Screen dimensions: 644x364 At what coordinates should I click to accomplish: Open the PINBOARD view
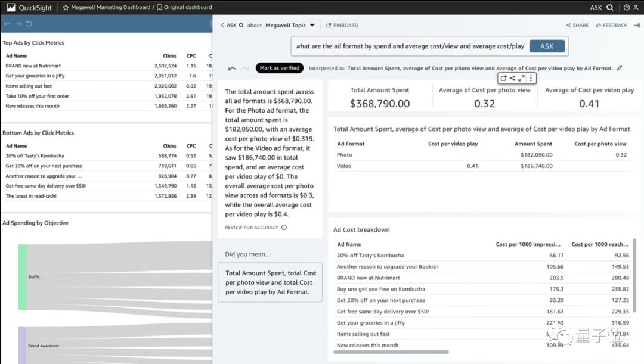[x=342, y=25]
